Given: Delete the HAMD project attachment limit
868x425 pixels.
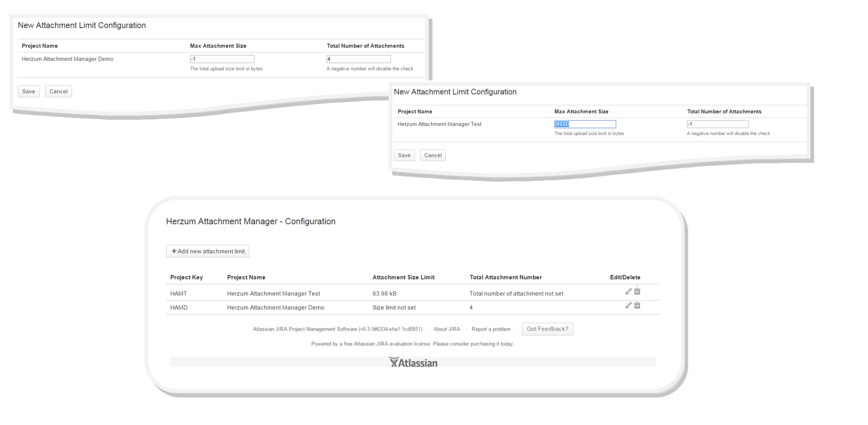Looking at the screenshot, I should (x=637, y=306).
